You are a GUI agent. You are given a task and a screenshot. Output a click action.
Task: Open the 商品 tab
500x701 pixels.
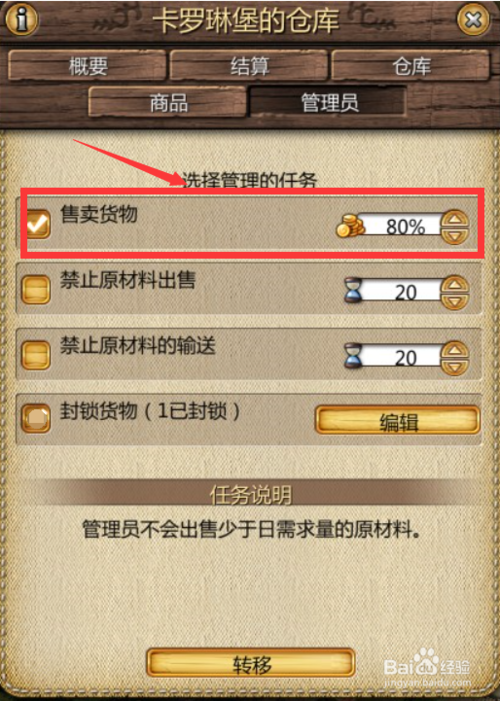(x=168, y=103)
